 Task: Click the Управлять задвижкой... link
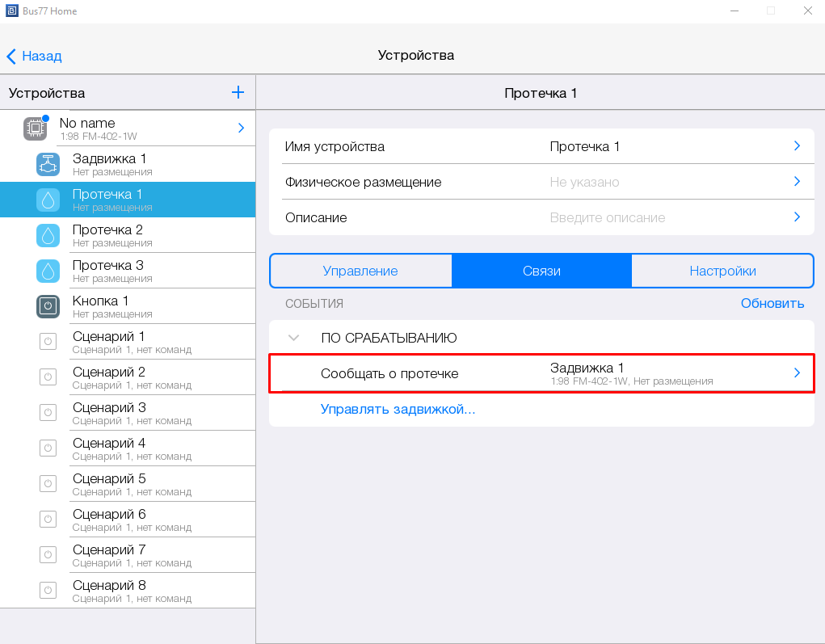(398, 409)
